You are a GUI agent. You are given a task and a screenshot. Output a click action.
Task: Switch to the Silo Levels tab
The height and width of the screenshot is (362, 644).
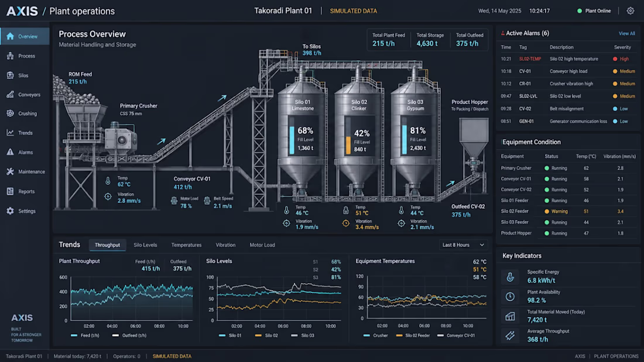[x=145, y=245]
